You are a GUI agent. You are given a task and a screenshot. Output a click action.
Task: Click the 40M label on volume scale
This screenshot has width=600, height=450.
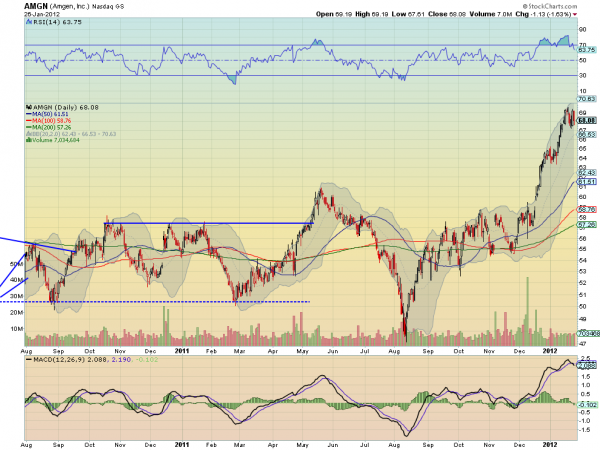[x=16, y=280]
